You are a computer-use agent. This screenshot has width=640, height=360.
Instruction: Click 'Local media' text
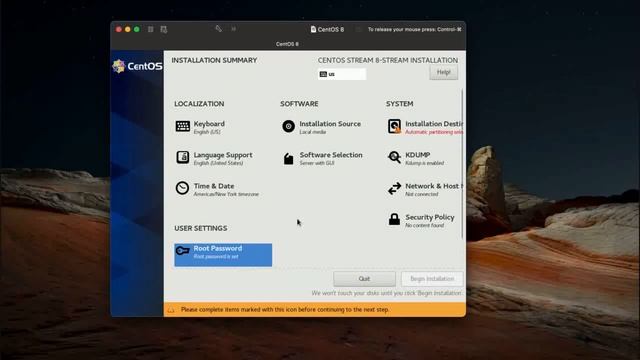click(313, 132)
